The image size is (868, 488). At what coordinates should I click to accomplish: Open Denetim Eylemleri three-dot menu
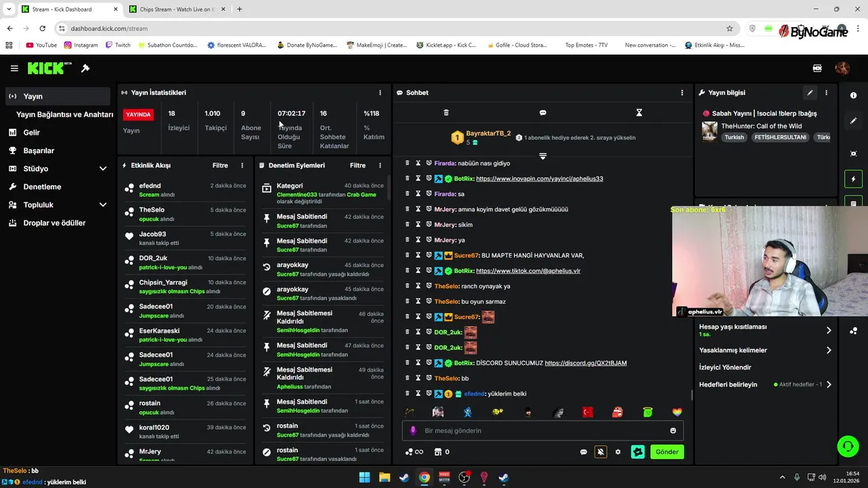(380, 165)
